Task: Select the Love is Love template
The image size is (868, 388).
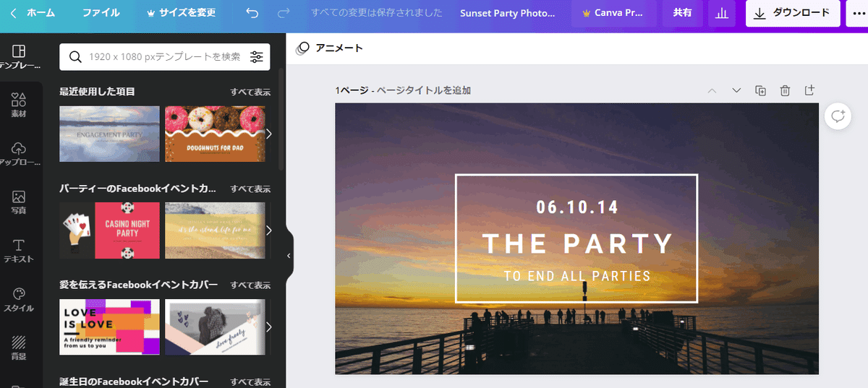Action: click(x=109, y=327)
